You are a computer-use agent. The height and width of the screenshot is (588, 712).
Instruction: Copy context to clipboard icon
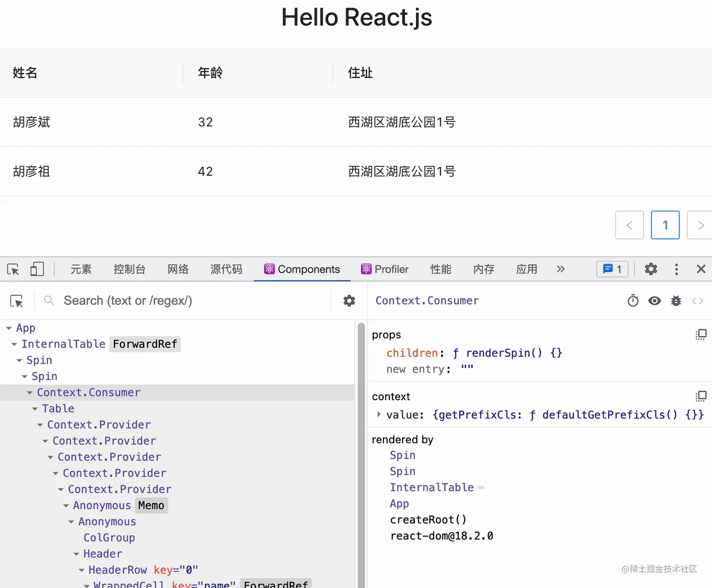click(701, 396)
